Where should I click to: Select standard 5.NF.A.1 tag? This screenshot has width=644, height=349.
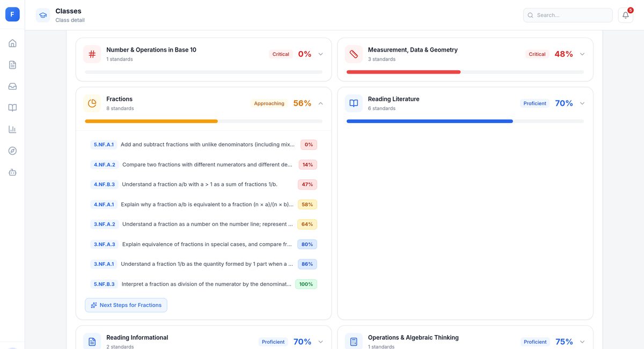[x=104, y=144]
